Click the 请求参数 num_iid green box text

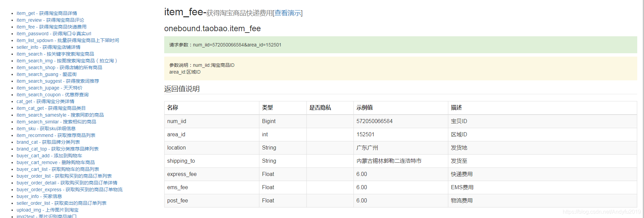point(225,45)
